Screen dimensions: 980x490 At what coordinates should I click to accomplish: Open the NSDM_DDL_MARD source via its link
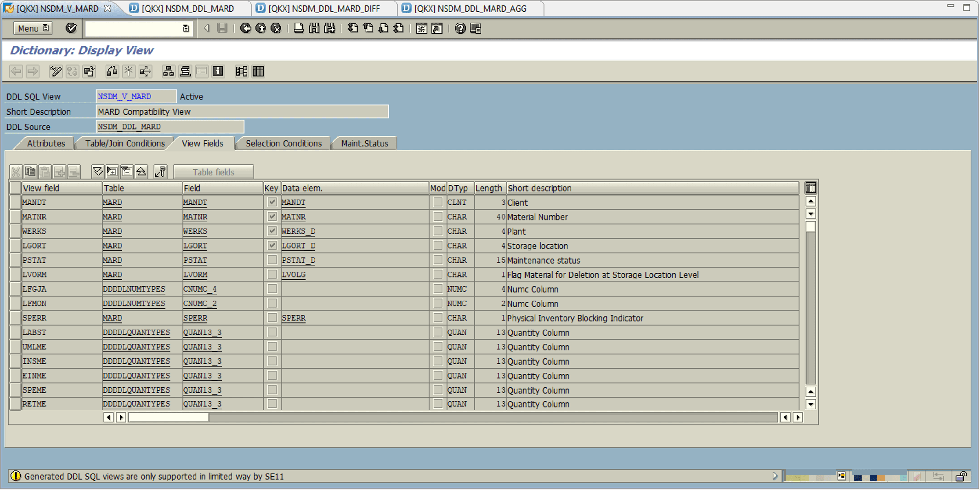coord(129,126)
